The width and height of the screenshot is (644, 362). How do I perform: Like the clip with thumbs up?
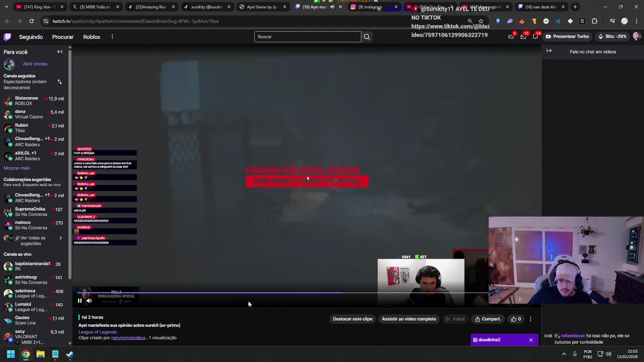516,319
